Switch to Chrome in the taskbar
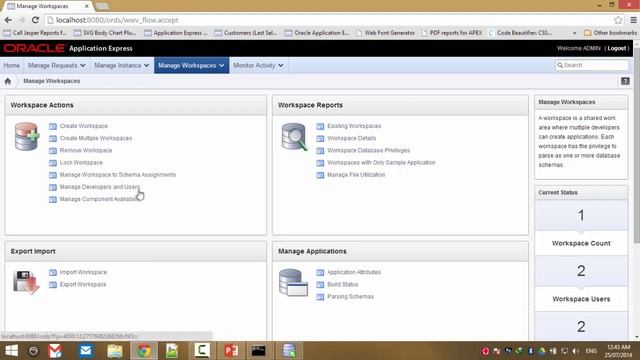This screenshot has width=640, height=360. pyautogui.click(x=144, y=351)
